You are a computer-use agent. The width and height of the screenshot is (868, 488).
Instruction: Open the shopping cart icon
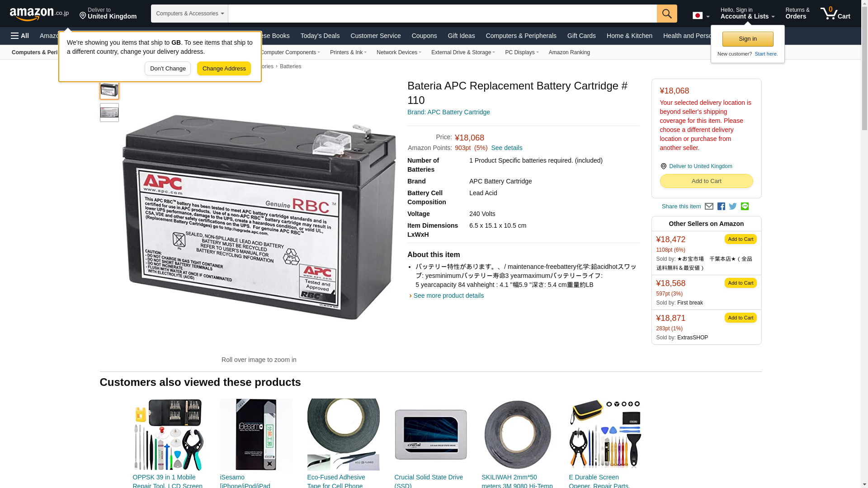point(835,14)
